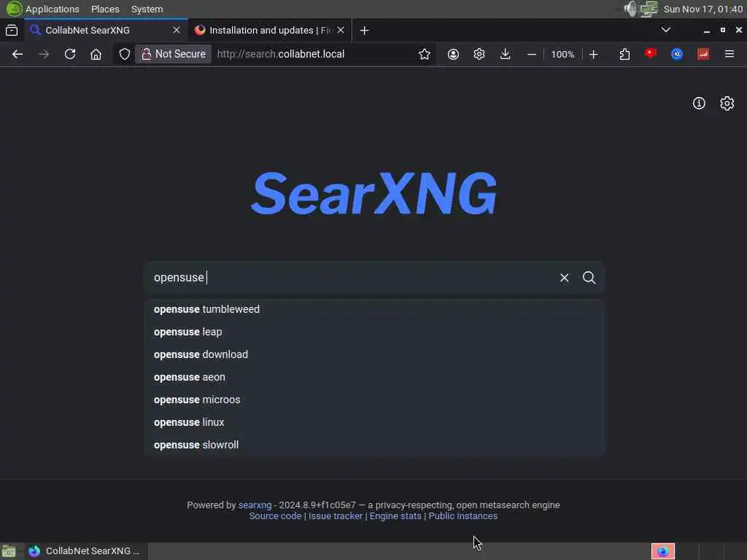Reset zoom by clicking 100%
The height and width of the screenshot is (560, 747).
coord(562,54)
